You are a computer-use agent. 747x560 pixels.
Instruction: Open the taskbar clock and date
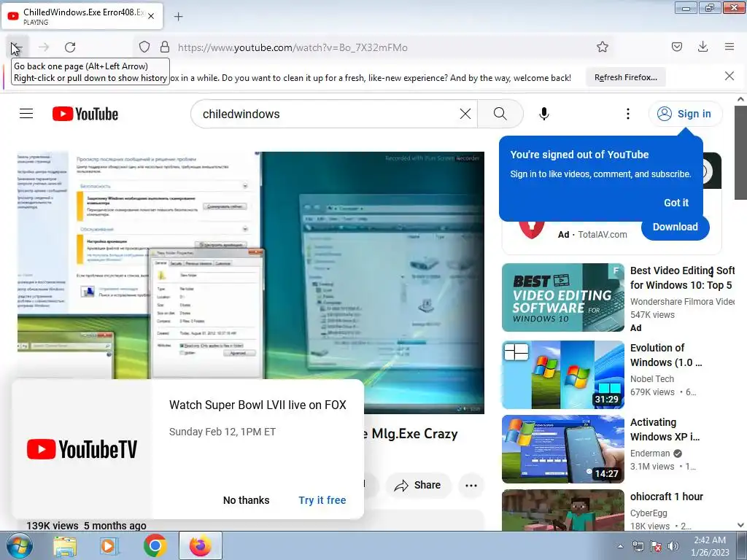[710, 546]
